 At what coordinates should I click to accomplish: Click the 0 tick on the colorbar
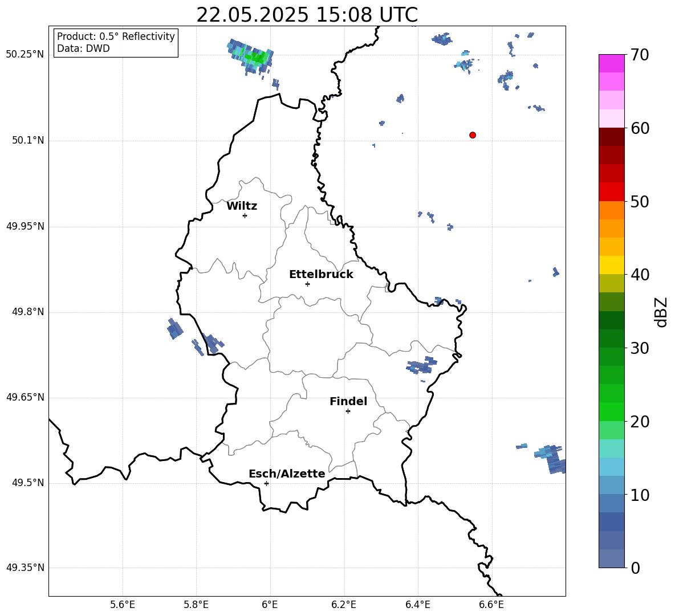click(x=636, y=568)
